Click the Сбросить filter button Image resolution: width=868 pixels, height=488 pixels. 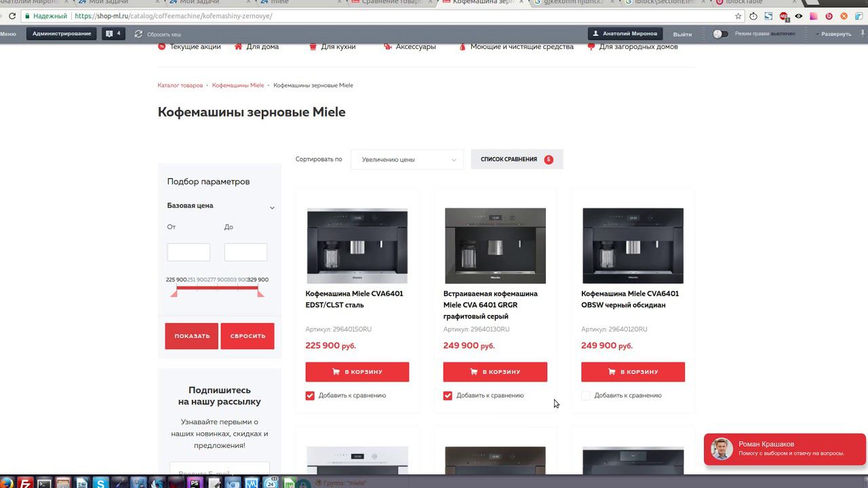(248, 336)
